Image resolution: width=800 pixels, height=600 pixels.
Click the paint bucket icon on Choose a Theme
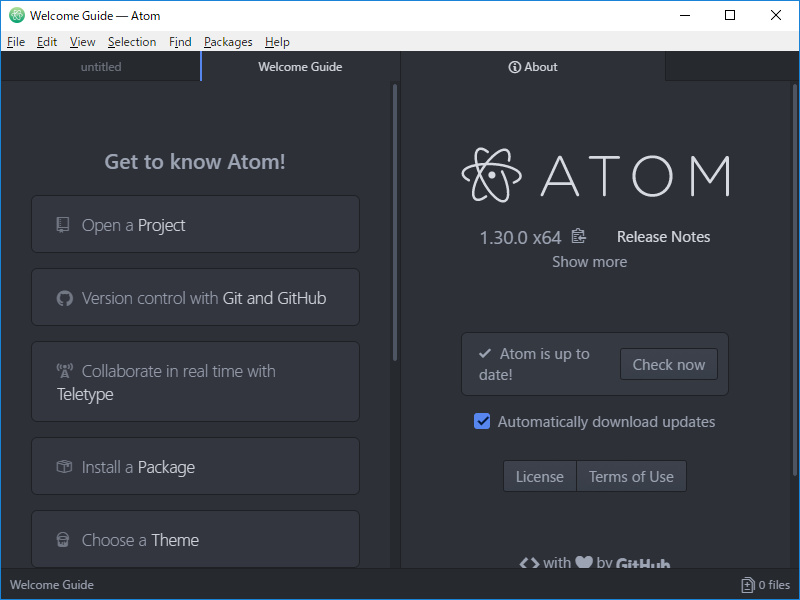64,540
